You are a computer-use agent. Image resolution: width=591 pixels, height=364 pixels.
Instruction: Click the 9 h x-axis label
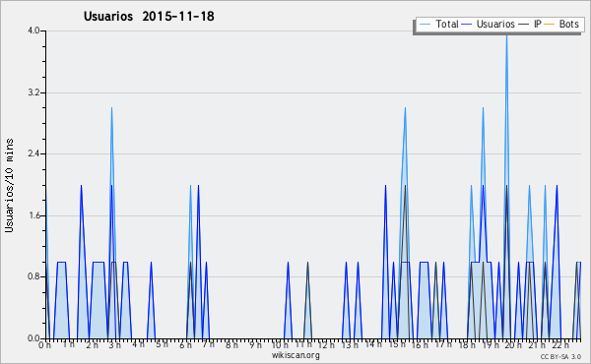255,344
